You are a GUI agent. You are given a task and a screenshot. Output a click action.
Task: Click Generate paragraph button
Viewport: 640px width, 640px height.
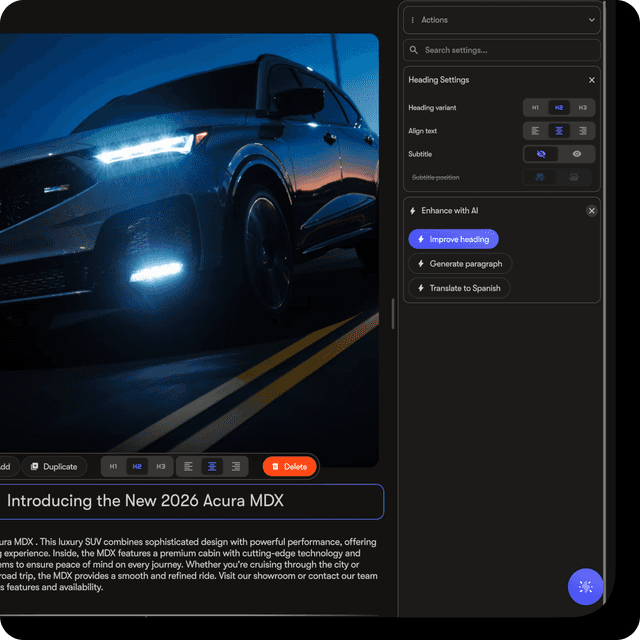(x=460, y=264)
